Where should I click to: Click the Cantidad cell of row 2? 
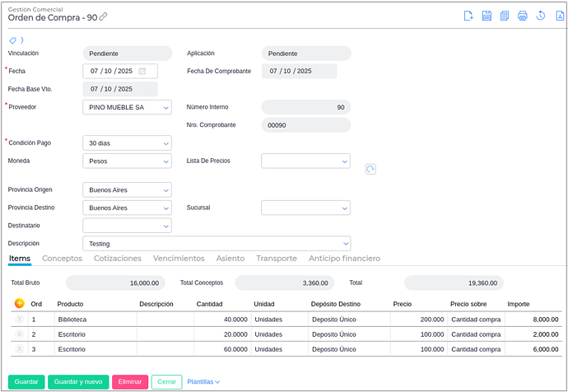tap(222, 334)
